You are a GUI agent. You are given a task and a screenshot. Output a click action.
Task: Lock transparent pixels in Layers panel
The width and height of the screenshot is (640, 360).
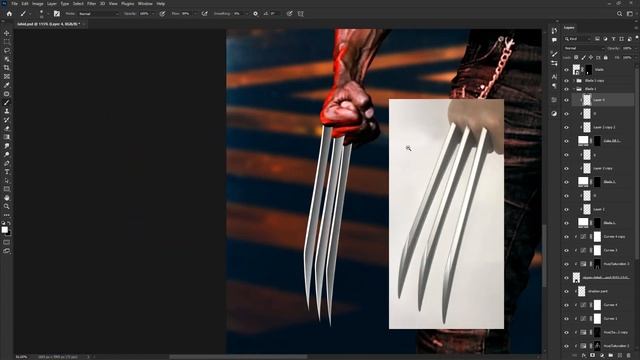tap(576, 58)
